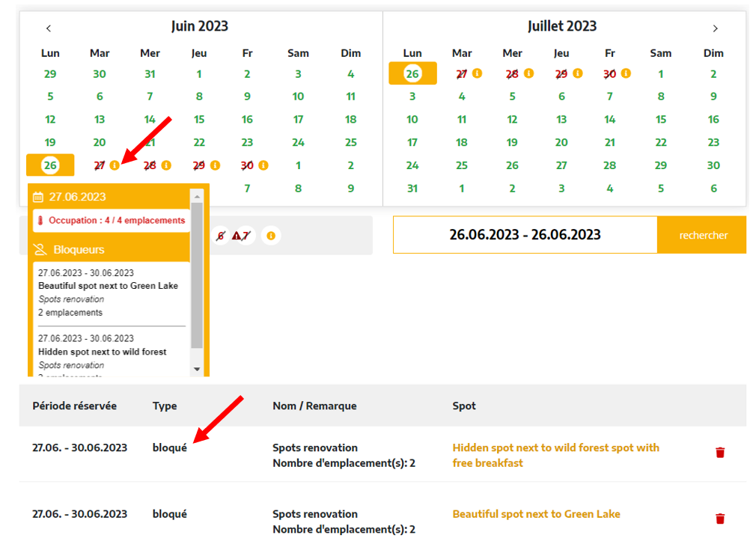Delete the Hidden spot wild forest blocker
Image resolution: width=756 pixels, height=541 pixels.
click(x=720, y=453)
